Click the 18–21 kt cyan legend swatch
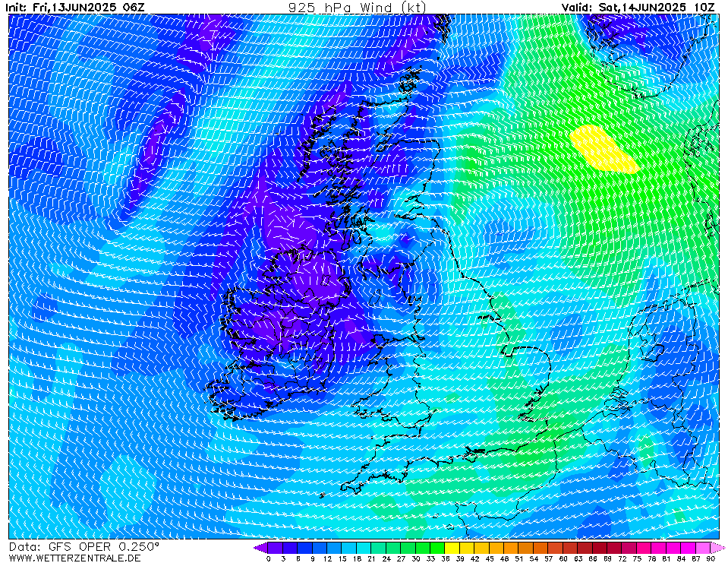Screen dimensions: 728x563 click(364, 548)
